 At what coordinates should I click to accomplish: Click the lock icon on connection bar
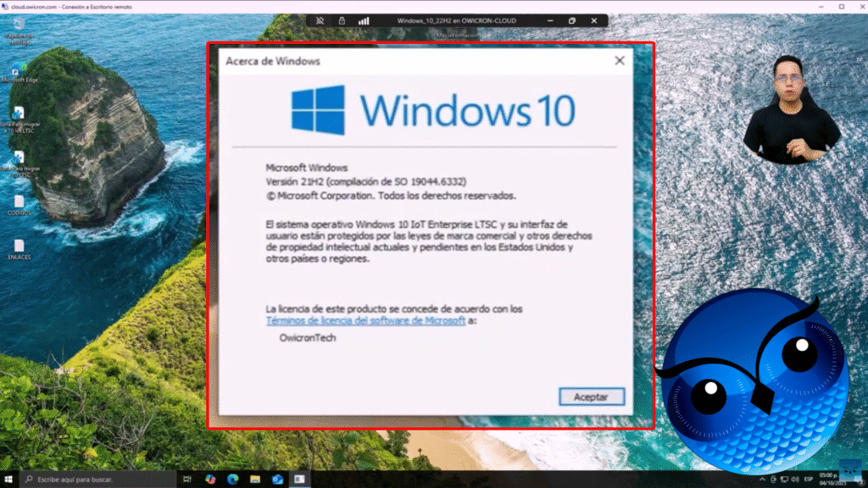point(342,20)
